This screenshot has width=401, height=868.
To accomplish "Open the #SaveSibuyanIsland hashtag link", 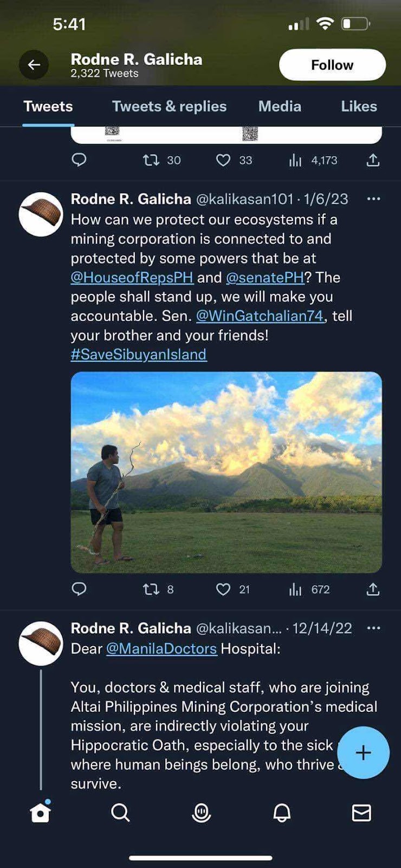I will click(139, 354).
